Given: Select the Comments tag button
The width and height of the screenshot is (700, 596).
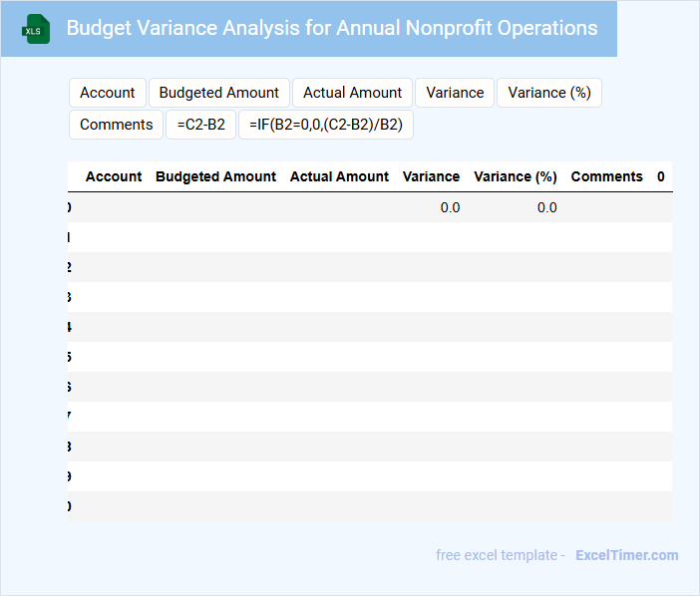Looking at the screenshot, I should pyautogui.click(x=116, y=125).
